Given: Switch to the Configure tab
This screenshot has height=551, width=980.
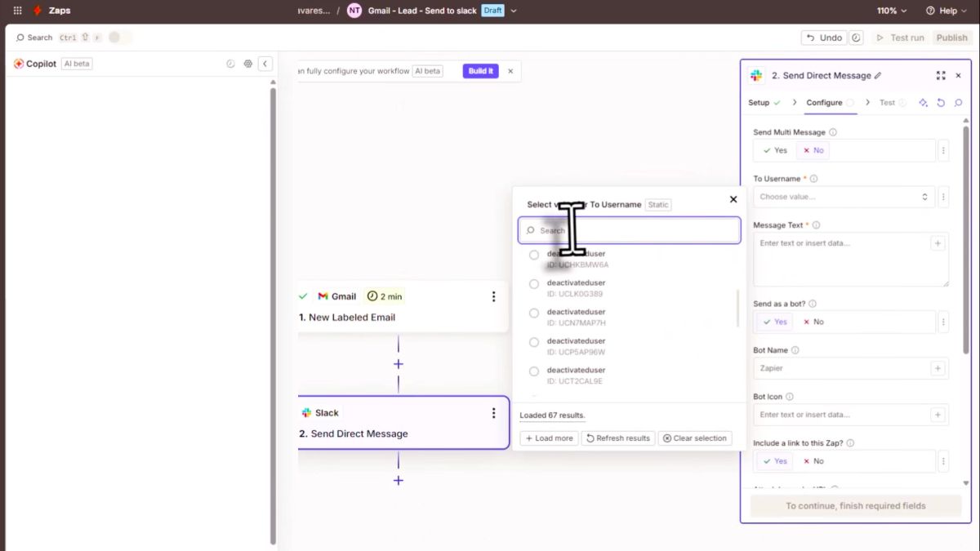Looking at the screenshot, I should coord(830,103).
